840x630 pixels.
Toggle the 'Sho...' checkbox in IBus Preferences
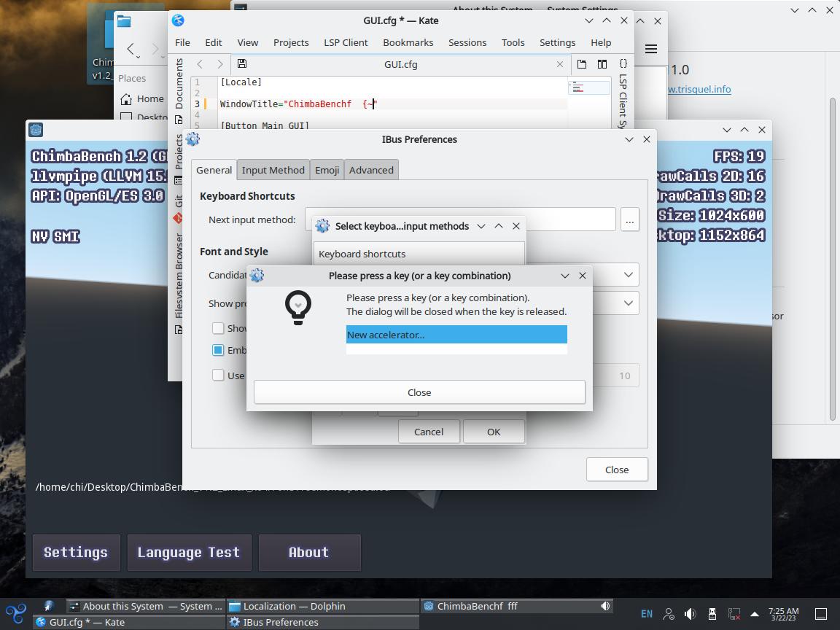click(x=218, y=328)
